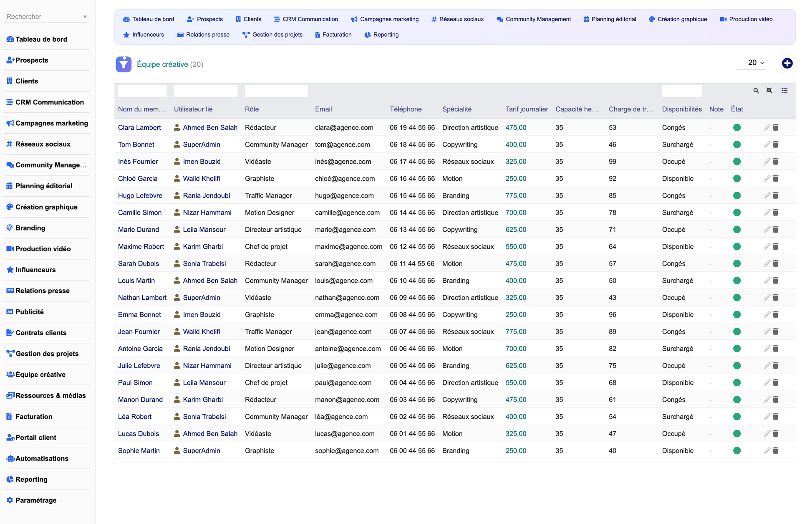The height and width of the screenshot is (524, 812).
Task: Toggle the green État indicator for Clara Lambert
Action: 737,127
